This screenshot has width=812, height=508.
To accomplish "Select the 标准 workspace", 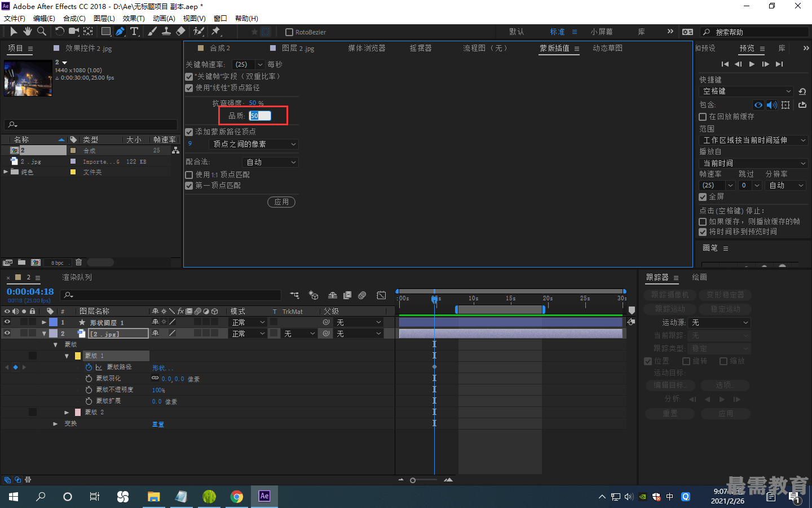I will (x=557, y=32).
